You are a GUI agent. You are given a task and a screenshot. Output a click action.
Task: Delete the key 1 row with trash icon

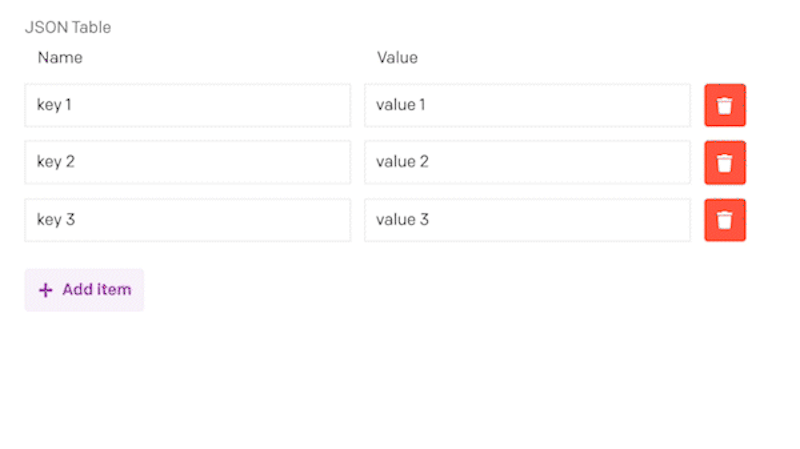click(724, 105)
